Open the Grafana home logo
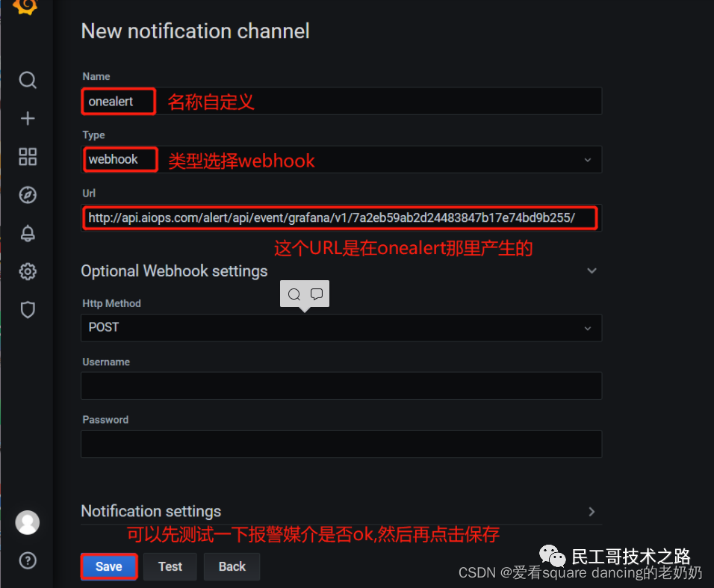The image size is (714, 588). pos(25,7)
